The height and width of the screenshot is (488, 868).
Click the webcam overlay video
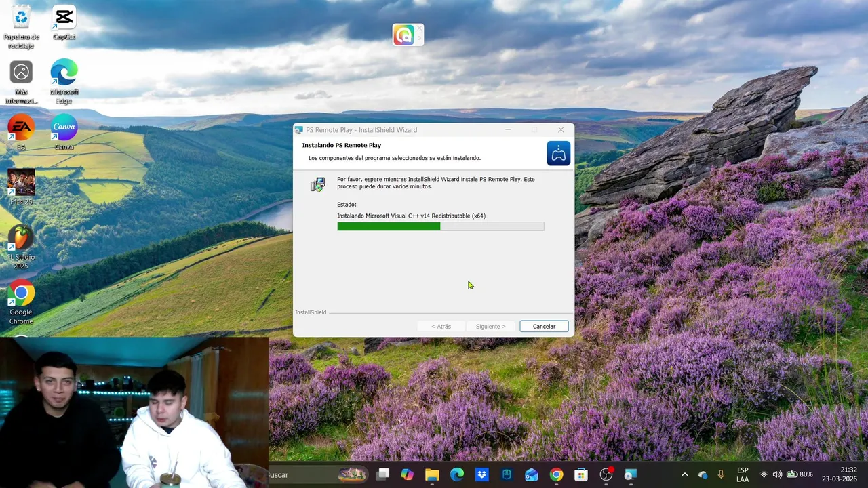tap(134, 412)
